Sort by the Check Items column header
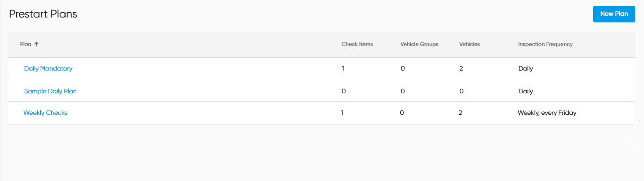The width and height of the screenshot is (644, 181). (357, 44)
